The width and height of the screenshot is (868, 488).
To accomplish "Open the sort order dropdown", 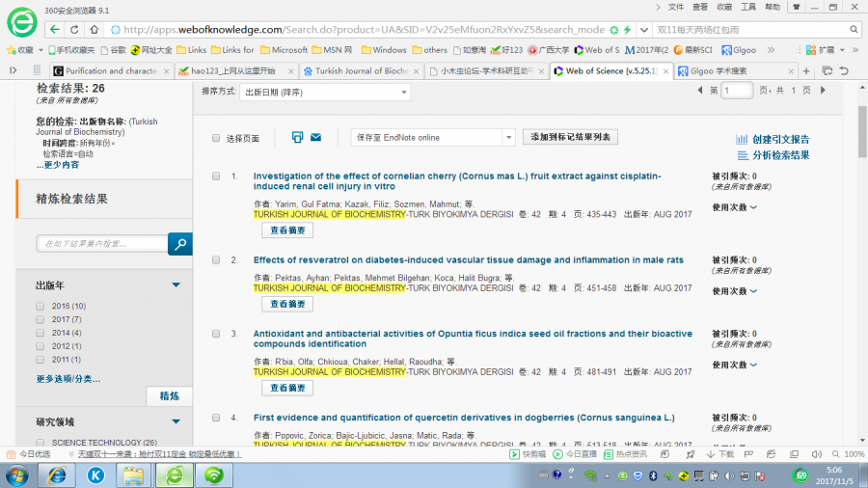I will pos(325,93).
